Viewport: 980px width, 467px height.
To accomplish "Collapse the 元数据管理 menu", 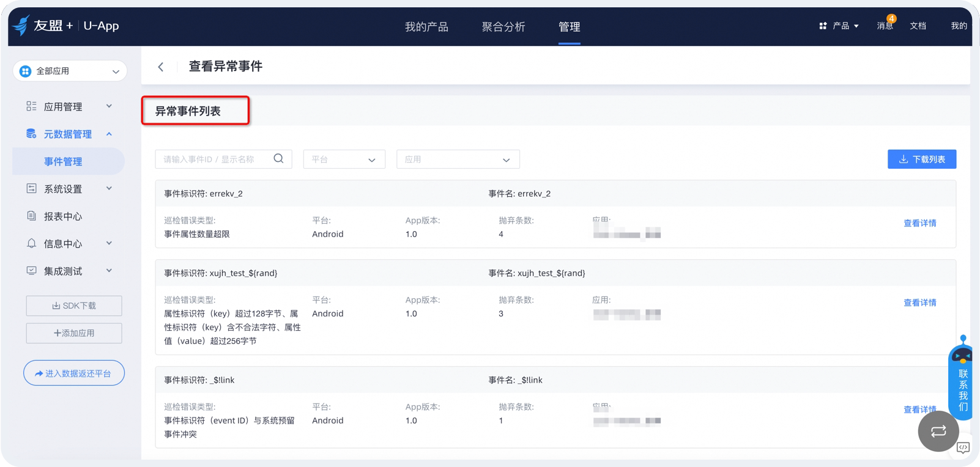I will coord(69,134).
